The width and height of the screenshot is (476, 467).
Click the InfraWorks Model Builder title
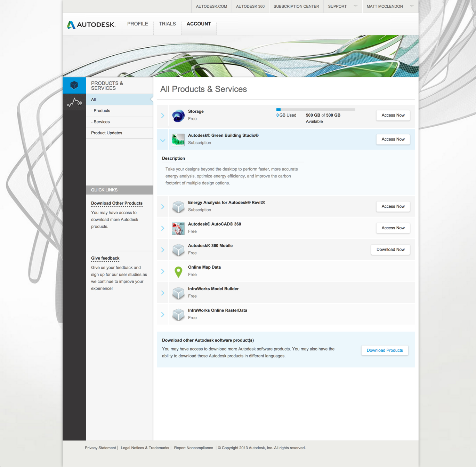[x=213, y=289]
